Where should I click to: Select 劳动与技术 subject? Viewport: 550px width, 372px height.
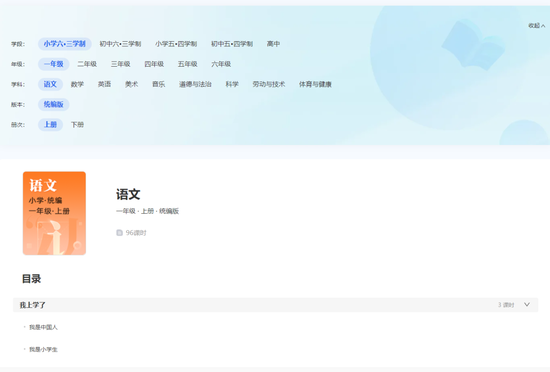(269, 84)
